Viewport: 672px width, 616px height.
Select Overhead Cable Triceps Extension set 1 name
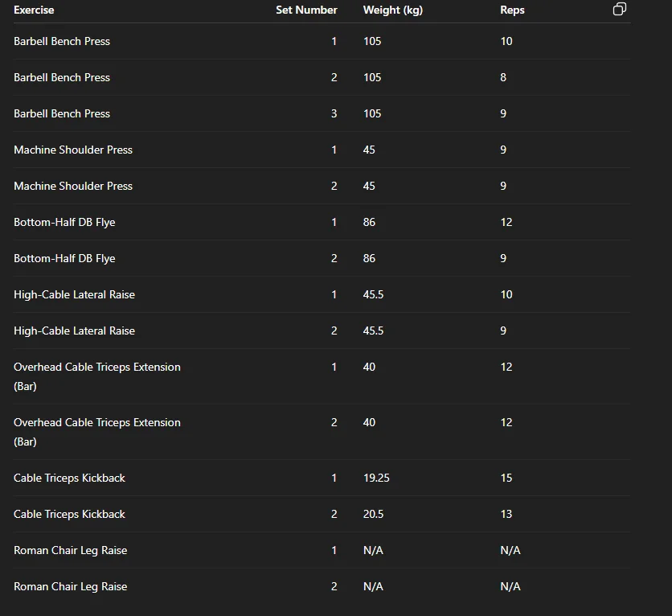(96, 376)
